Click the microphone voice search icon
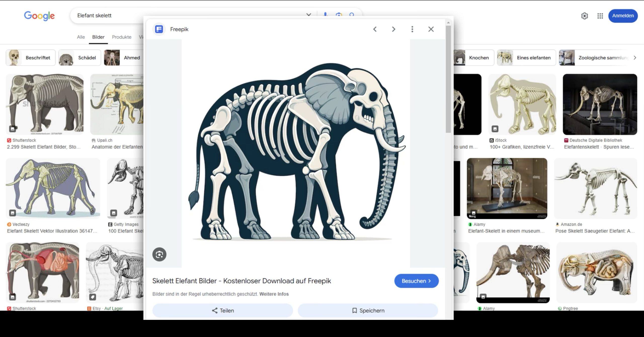Viewport: 644px width, 337px height. [x=325, y=15]
